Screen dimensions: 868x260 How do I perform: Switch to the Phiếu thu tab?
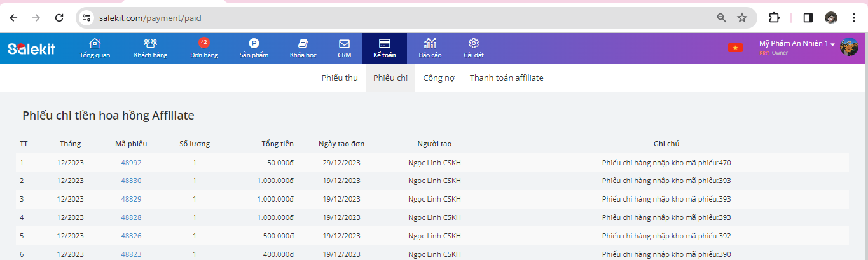[x=340, y=78]
